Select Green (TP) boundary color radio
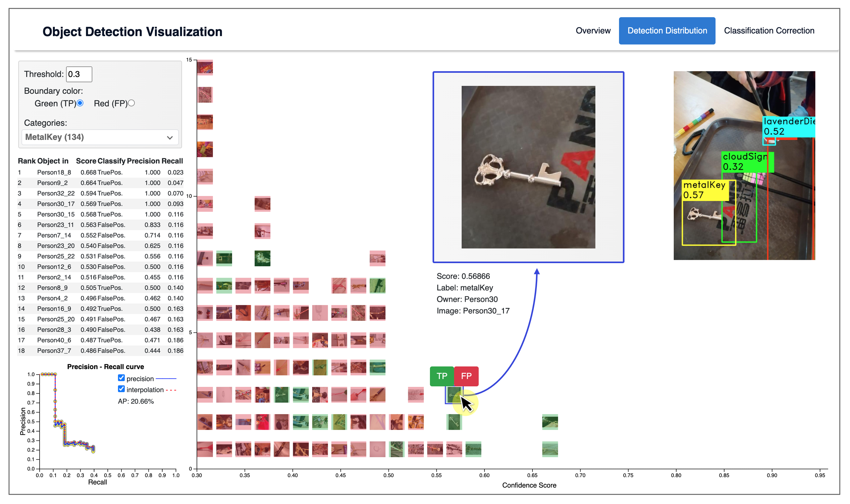850x504 pixels. point(80,103)
